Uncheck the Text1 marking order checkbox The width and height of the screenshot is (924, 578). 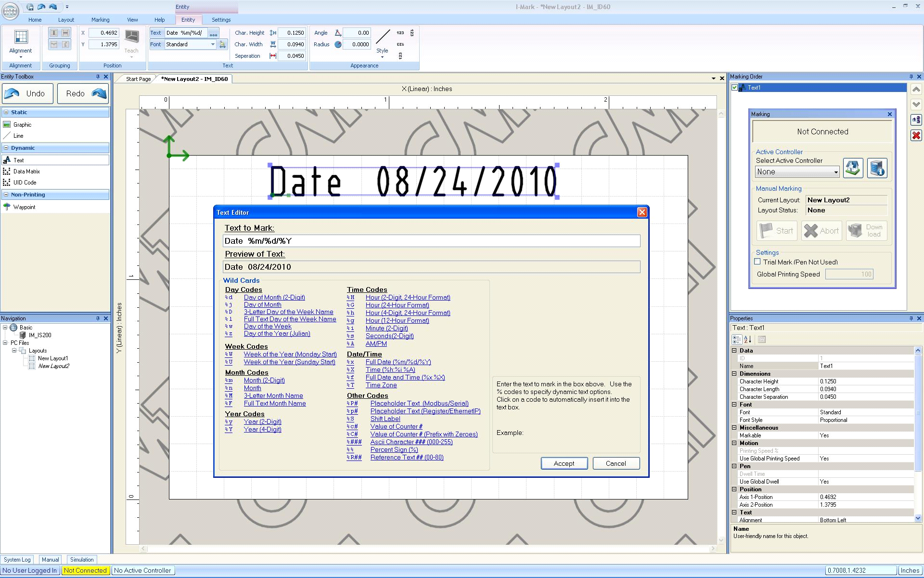(735, 88)
